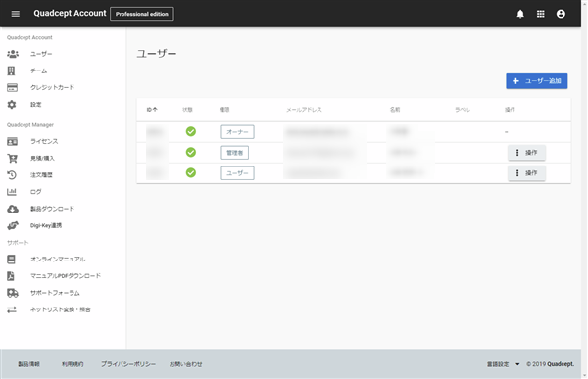Viewport: 588px width, 379px height.
Task: Click the 注文履歴 history icon
Action: click(12, 175)
